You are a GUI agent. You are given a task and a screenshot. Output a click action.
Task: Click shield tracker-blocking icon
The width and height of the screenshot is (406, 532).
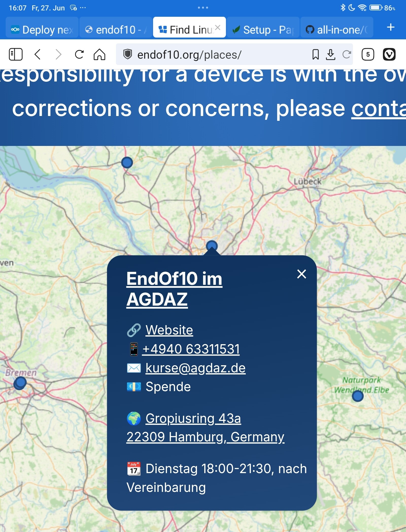pyautogui.click(x=128, y=54)
